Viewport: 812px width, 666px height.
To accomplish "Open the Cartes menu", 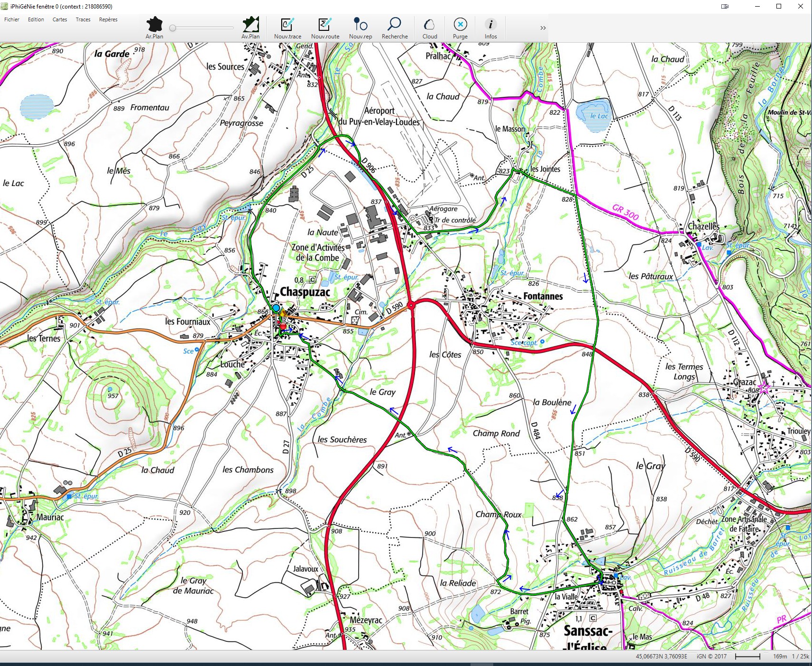I will (x=60, y=19).
